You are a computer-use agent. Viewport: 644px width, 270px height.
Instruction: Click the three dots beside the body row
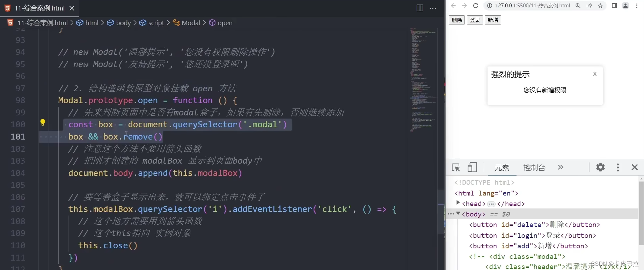click(451, 214)
